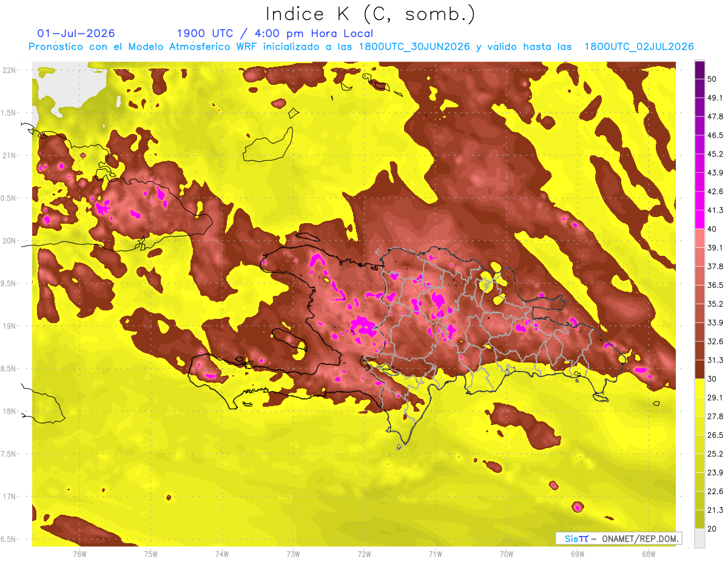Click the '73W' longitude label
The image size is (728, 562).
click(293, 554)
